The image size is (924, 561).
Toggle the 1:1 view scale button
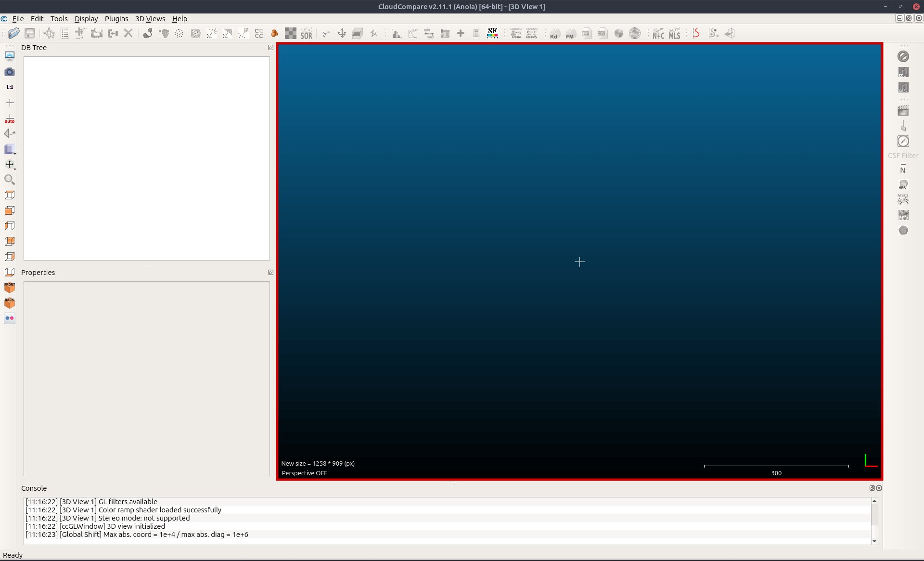[10, 87]
